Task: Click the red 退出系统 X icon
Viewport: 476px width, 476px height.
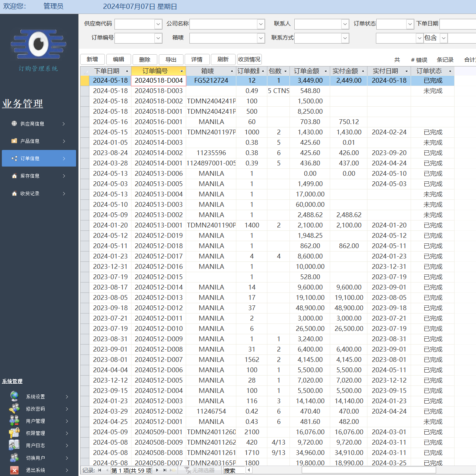Action: click(14, 470)
